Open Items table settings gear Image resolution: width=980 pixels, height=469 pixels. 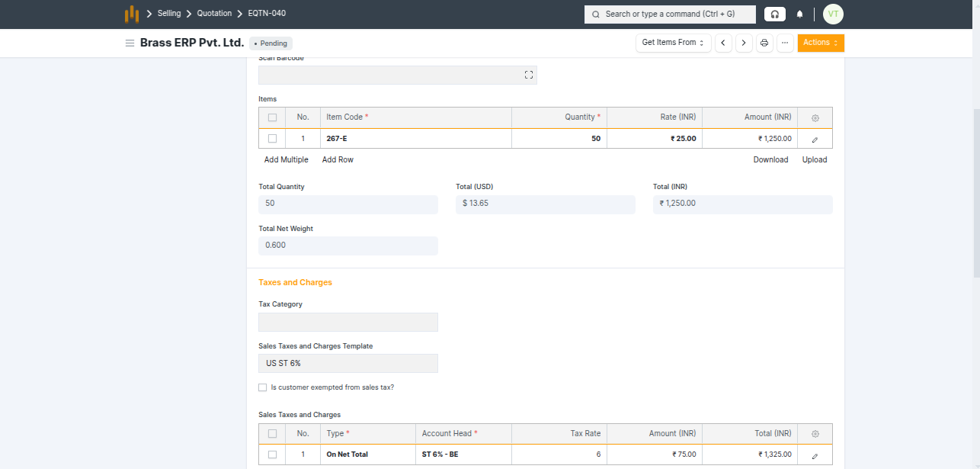click(x=815, y=117)
